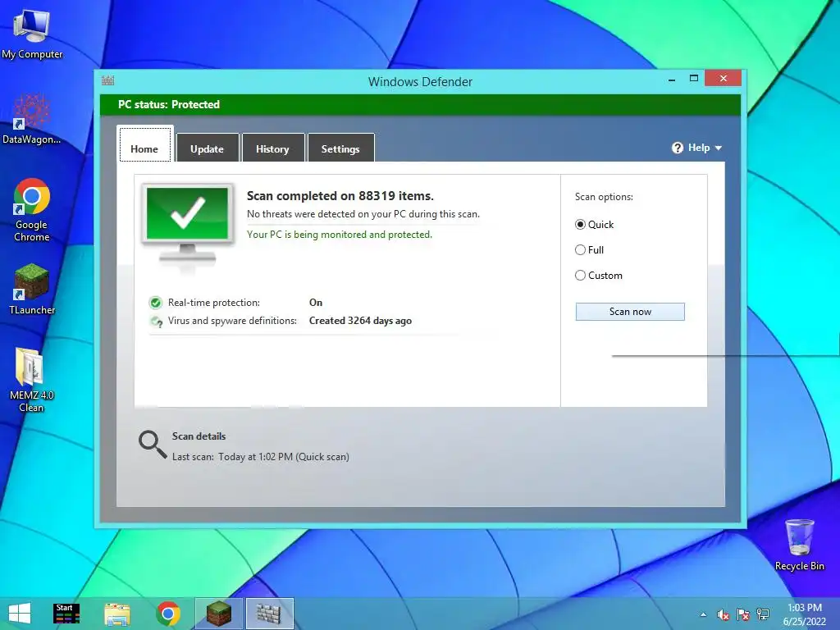Image resolution: width=840 pixels, height=630 pixels.
Task: Close the Windows Defender window
Action: 724,78
